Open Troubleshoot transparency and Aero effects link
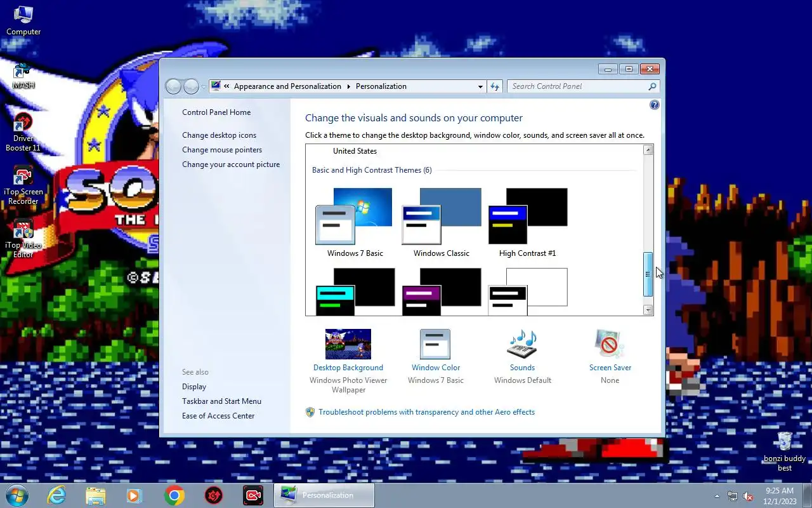This screenshot has height=508, width=812. point(426,412)
